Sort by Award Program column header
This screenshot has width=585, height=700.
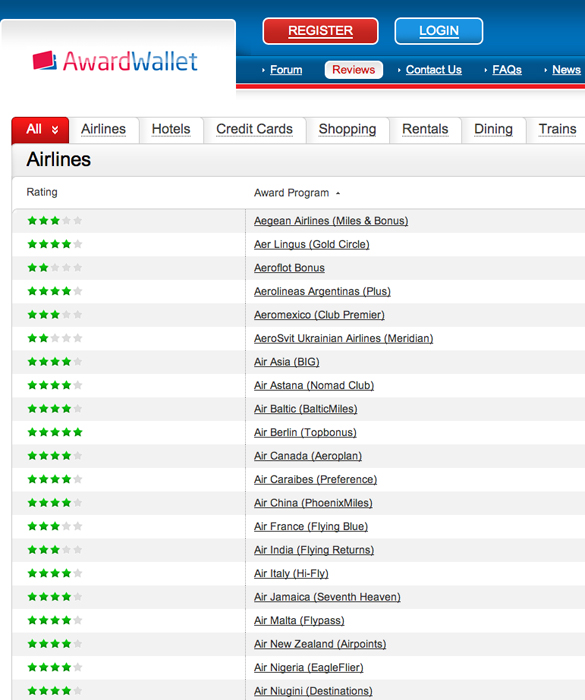[291, 192]
